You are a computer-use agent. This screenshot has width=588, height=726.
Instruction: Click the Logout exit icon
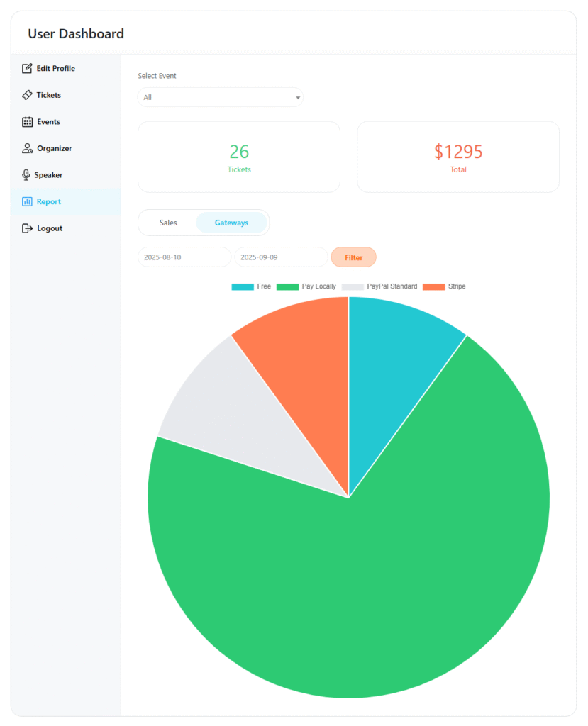pyautogui.click(x=26, y=228)
